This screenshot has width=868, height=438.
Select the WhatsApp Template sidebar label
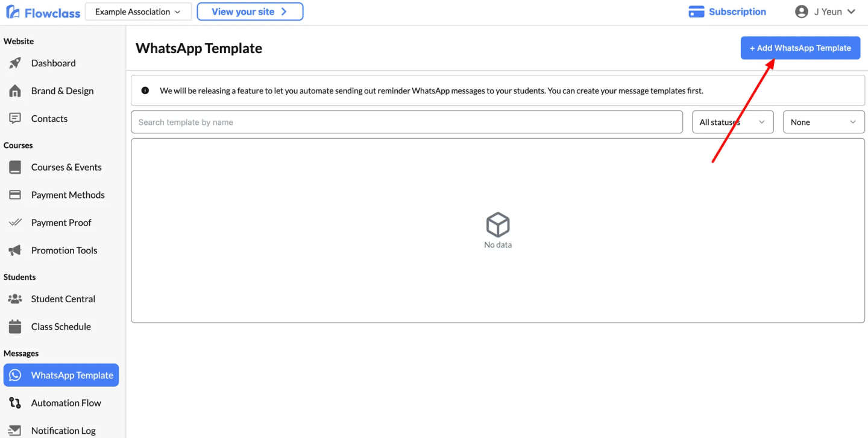click(x=72, y=375)
